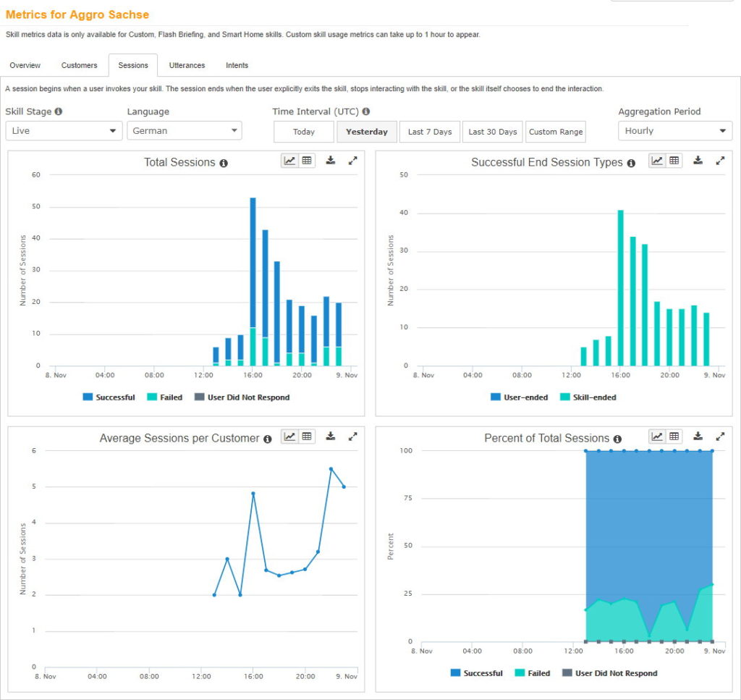Screen dimensions: 741x700
Task: Download Average Sessions per Customer data
Action: click(331, 437)
